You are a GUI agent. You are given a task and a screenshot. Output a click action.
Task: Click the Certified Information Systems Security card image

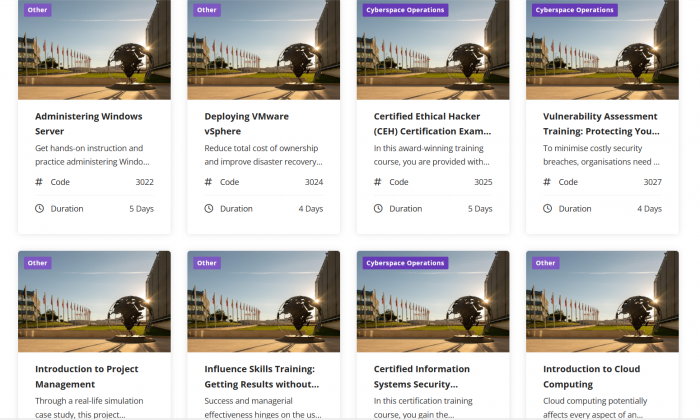click(433, 302)
